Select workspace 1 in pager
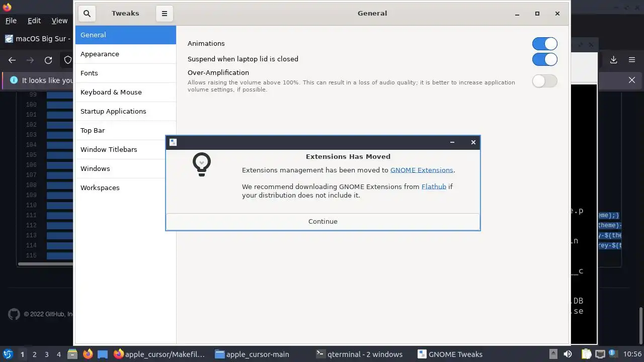 (x=22, y=354)
